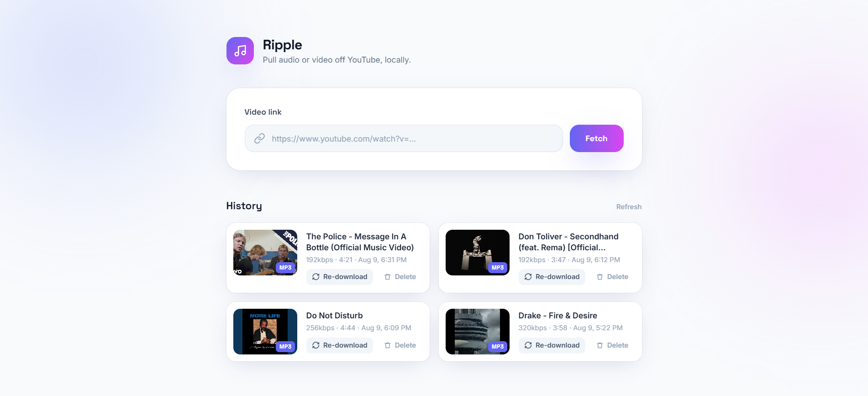Viewport: 868px width, 396px height.
Task: Focus the YouTube video link input field
Action: coord(404,138)
